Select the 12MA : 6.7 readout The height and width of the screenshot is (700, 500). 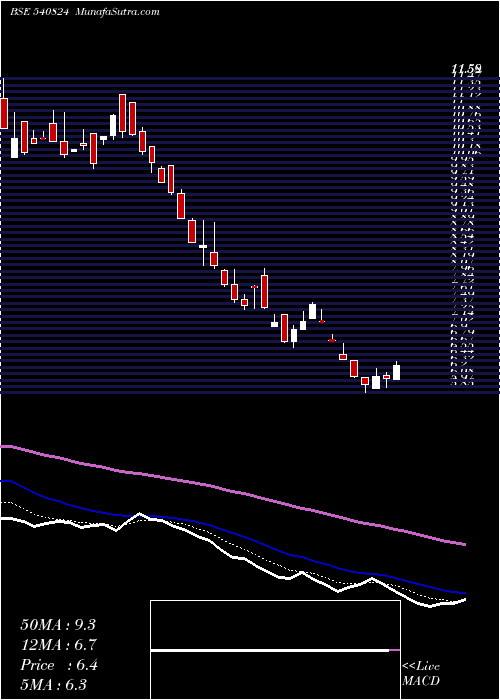point(58,645)
